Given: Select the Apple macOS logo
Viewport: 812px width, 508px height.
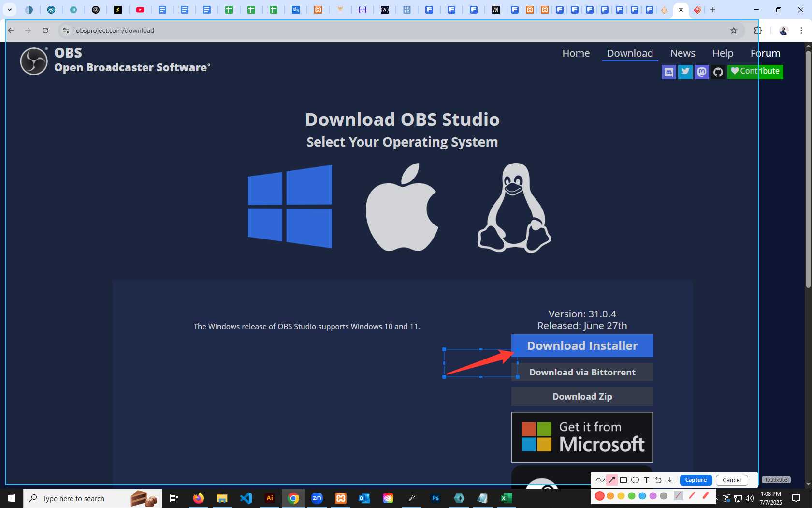Looking at the screenshot, I should (402, 207).
